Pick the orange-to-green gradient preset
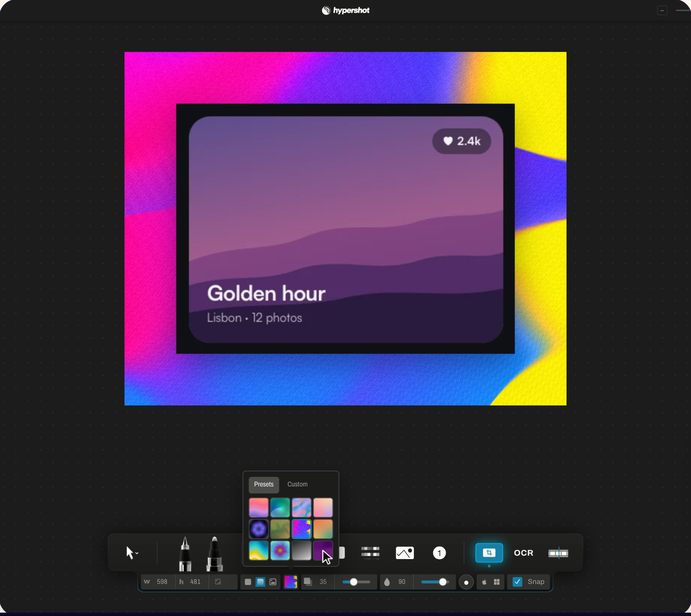 tap(323, 529)
